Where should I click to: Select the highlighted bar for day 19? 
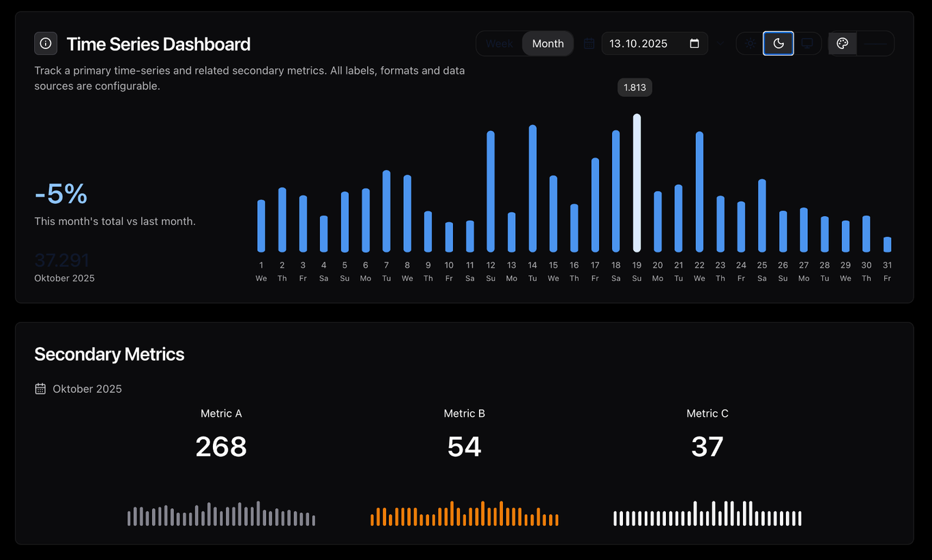637,183
